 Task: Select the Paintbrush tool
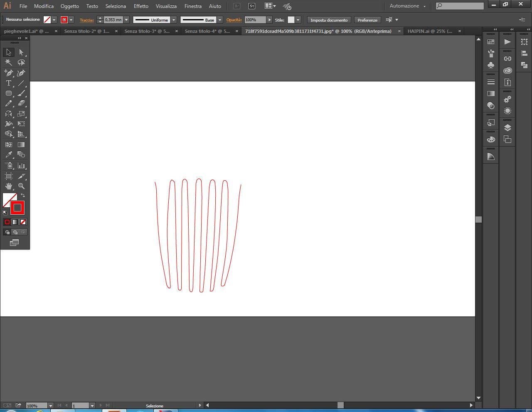coord(21,93)
